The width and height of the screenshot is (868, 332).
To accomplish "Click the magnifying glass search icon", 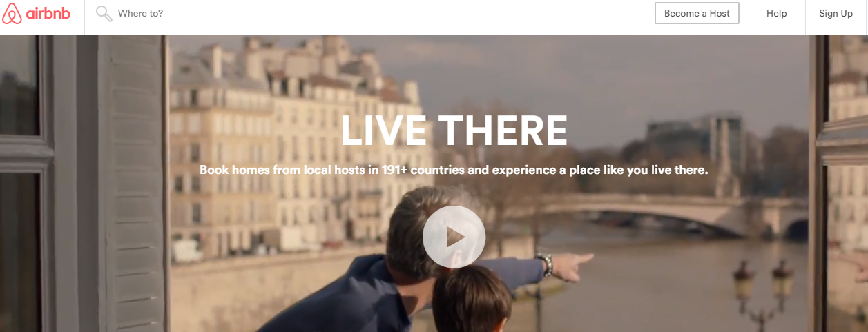I will tap(104, 14).
